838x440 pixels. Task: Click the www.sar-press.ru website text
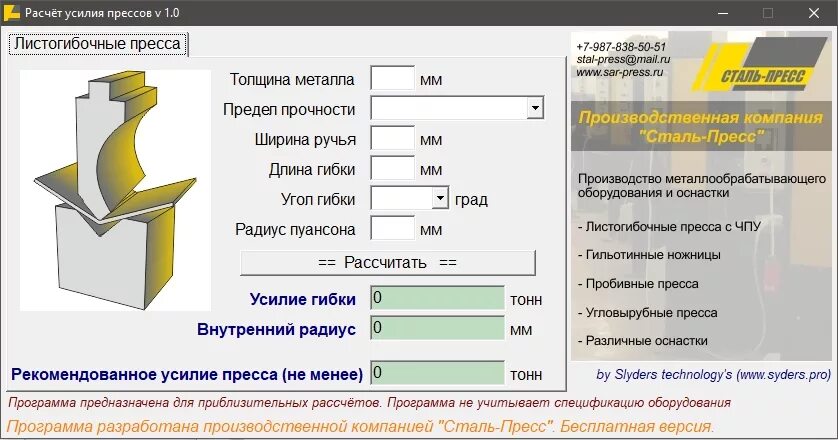click(619, 72)
